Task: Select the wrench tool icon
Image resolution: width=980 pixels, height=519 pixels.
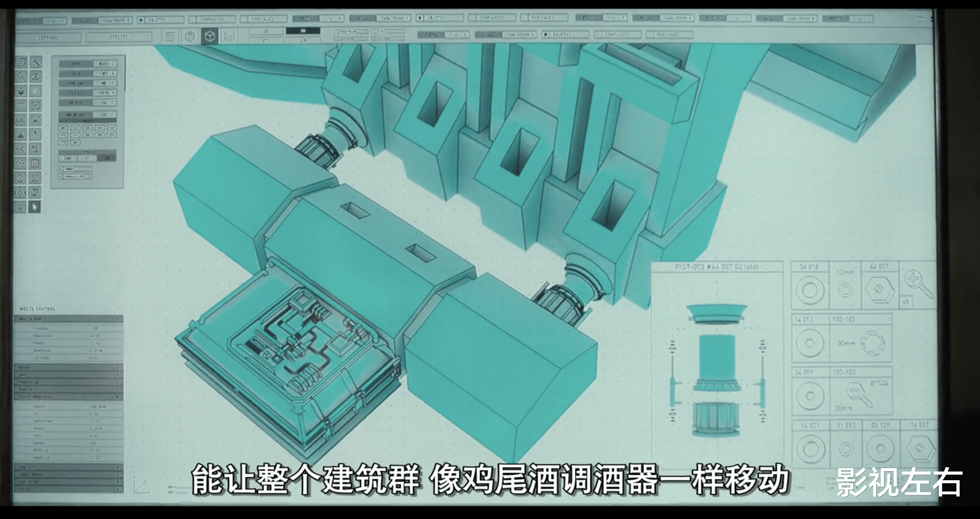Action: pos(36,62)
